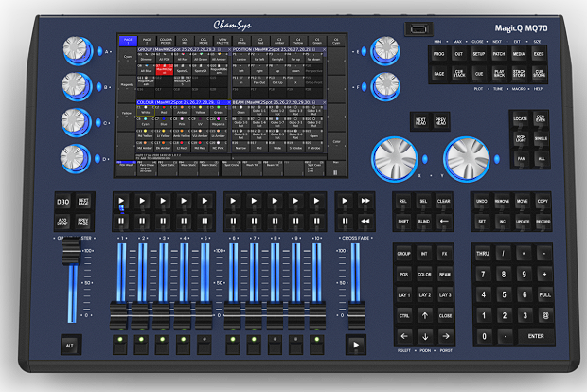Select the COLOUR PICKER tab on touchscreen
Screen dimensions: 587x392
[166, 41]
